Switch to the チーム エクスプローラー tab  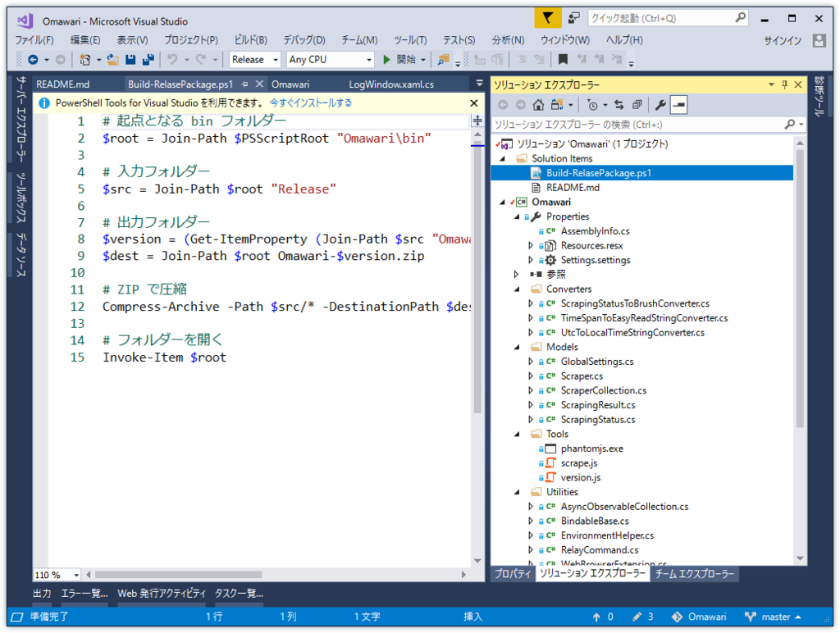tap(694, 574)
